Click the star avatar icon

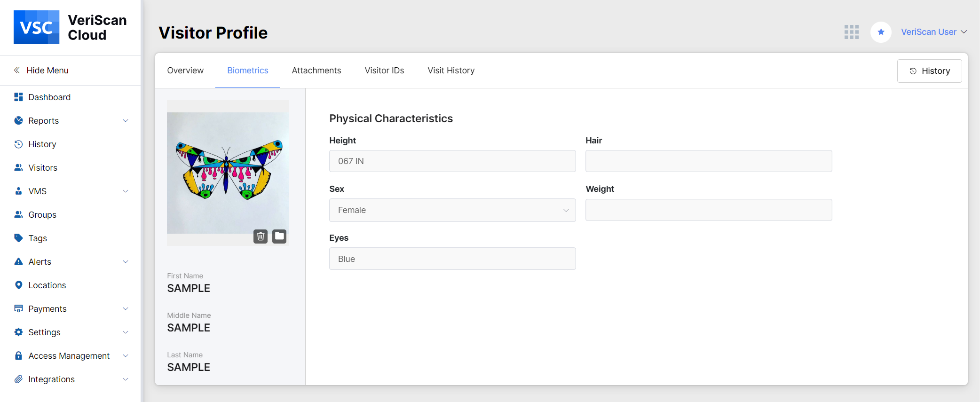(881, 32)
